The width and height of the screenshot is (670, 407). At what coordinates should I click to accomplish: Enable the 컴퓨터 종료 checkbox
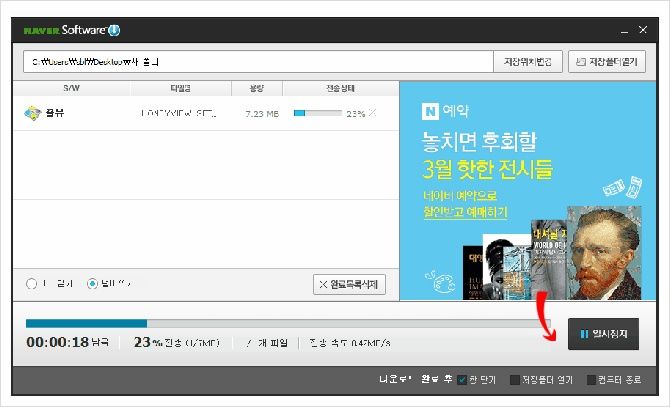591,380
